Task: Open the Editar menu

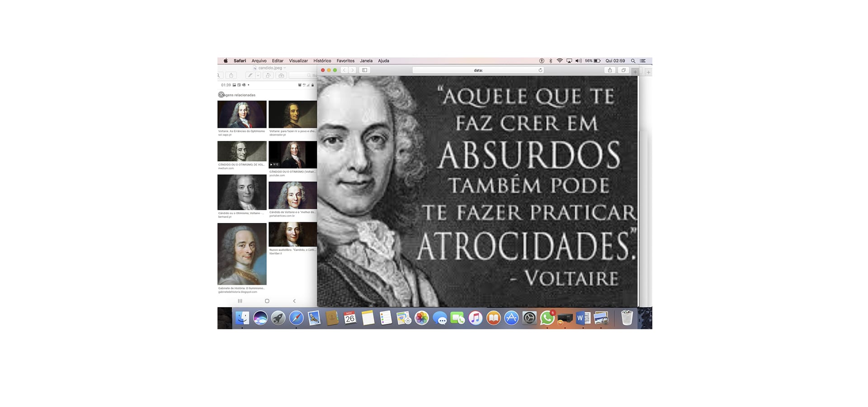Action: (x=278, y=61)
